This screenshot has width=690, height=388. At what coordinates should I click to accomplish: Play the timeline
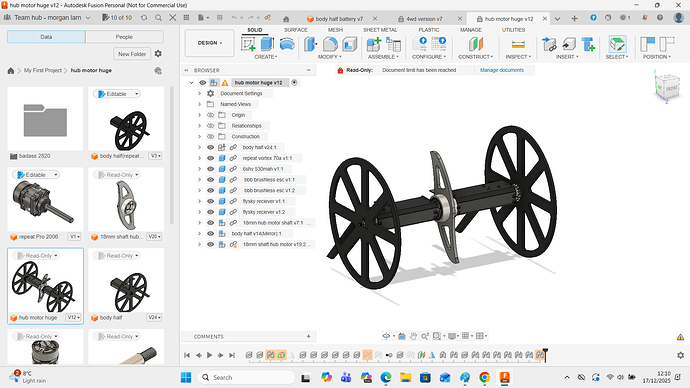coord(209,355)
